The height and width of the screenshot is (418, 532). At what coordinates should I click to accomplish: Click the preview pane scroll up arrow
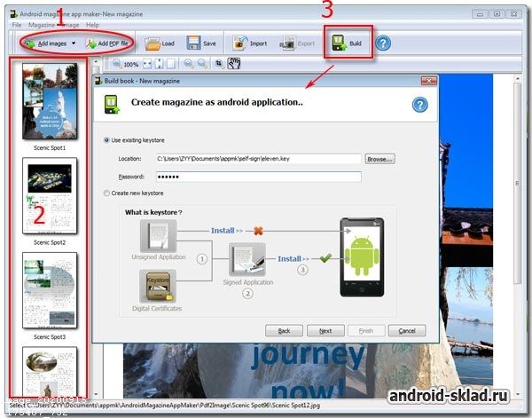pos(517,78)
